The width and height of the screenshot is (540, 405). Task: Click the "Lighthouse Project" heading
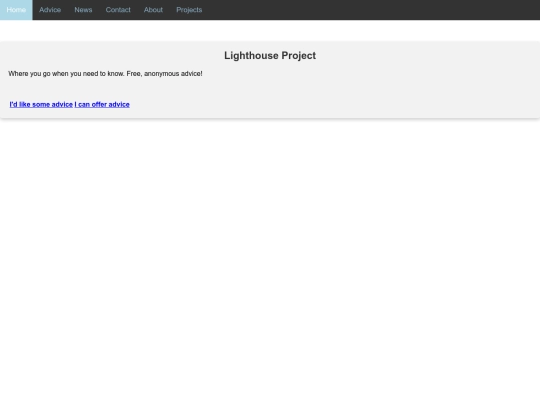270,56
